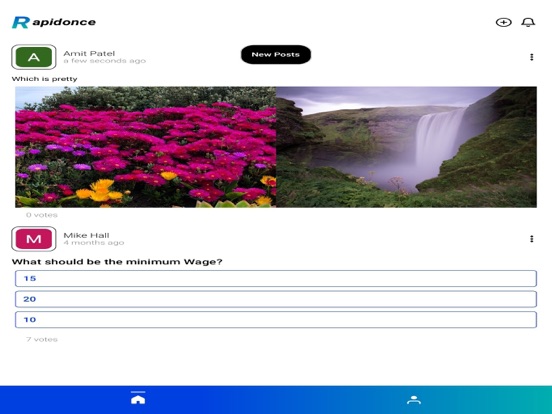Click '4 months ago' timestamp
The width and height of the screenshot is (552, 414).
click(x=94, y=243)
